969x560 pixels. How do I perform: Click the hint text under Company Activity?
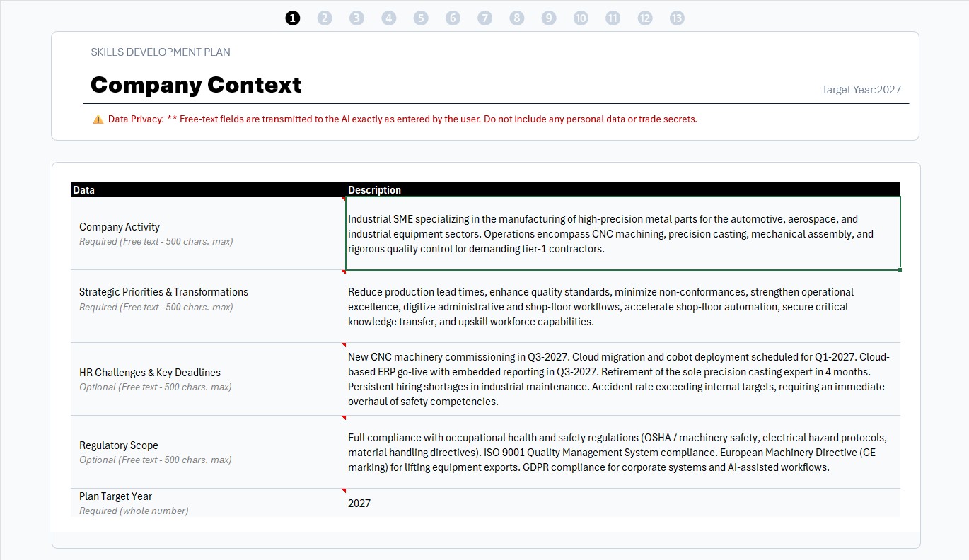pos(156,241)
